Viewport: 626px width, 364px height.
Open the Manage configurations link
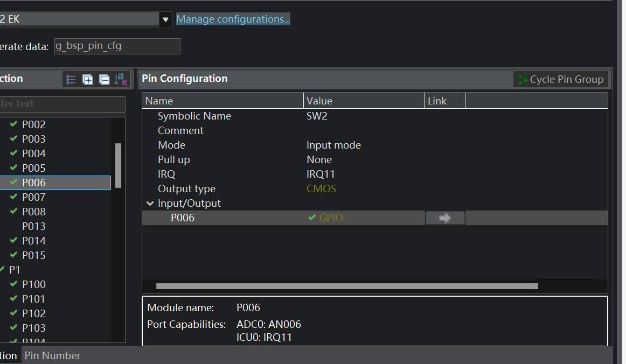tap(233, 19)
